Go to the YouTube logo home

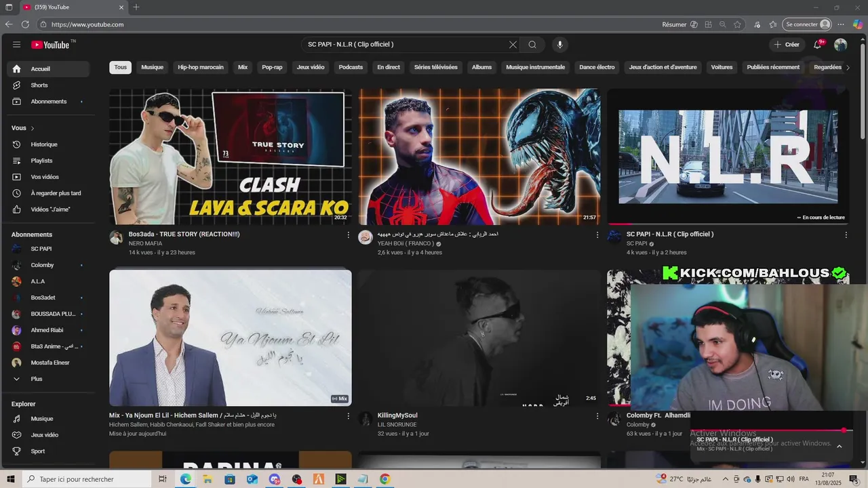click(50, 45)
